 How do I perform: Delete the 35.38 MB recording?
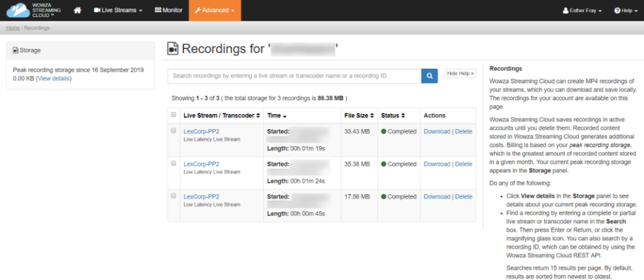pyautogui.click(x=464, y=164)
